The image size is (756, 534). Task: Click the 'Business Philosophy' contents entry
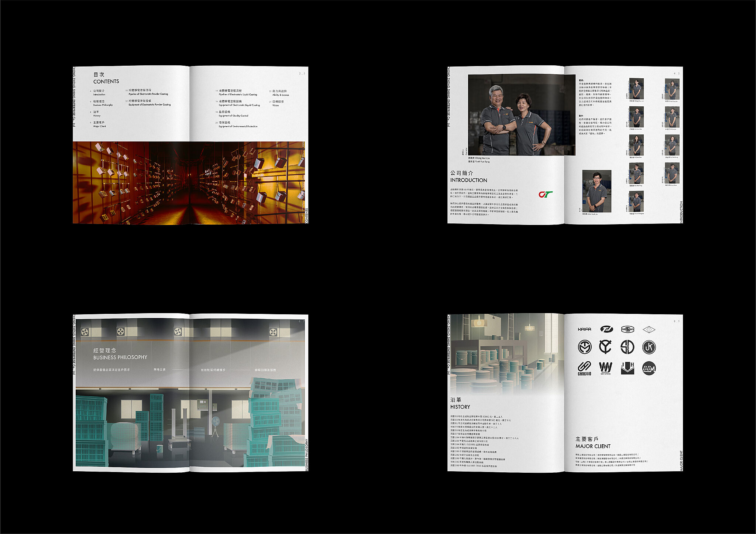click(103, 105)
